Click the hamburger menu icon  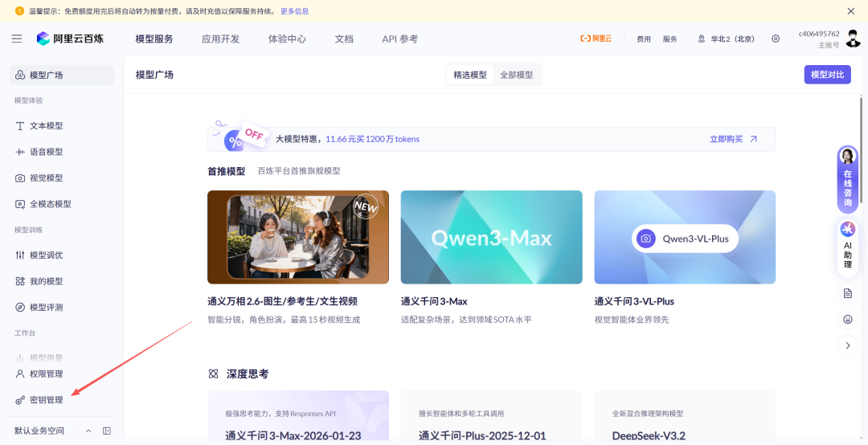pos(17,39)
